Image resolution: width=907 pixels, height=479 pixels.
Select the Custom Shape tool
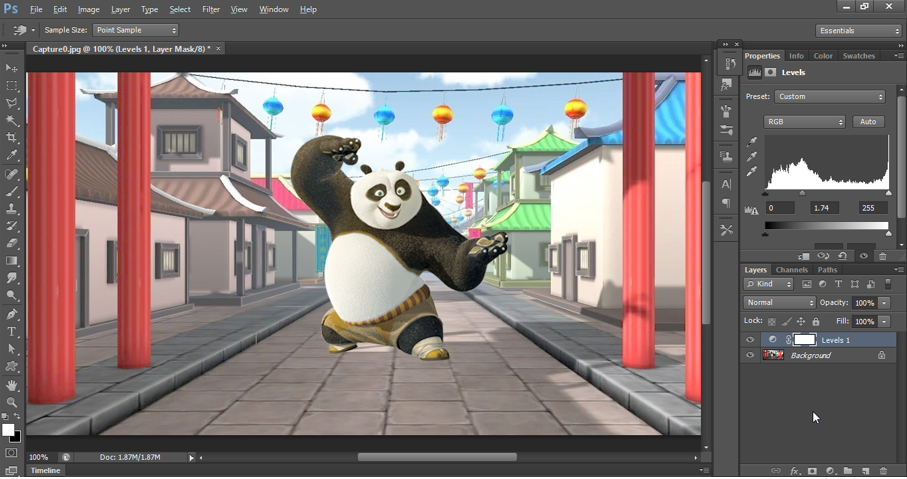tap(12, 366)
